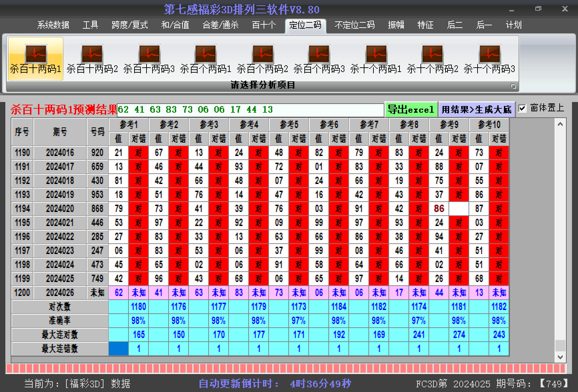Click the 导出excel button
578x392 pixels.
coord(411,109)
